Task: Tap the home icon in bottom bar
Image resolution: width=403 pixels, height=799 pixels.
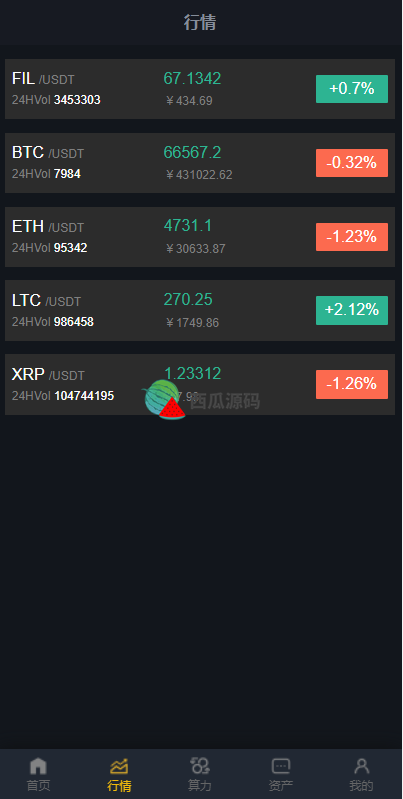Action: 38,765
